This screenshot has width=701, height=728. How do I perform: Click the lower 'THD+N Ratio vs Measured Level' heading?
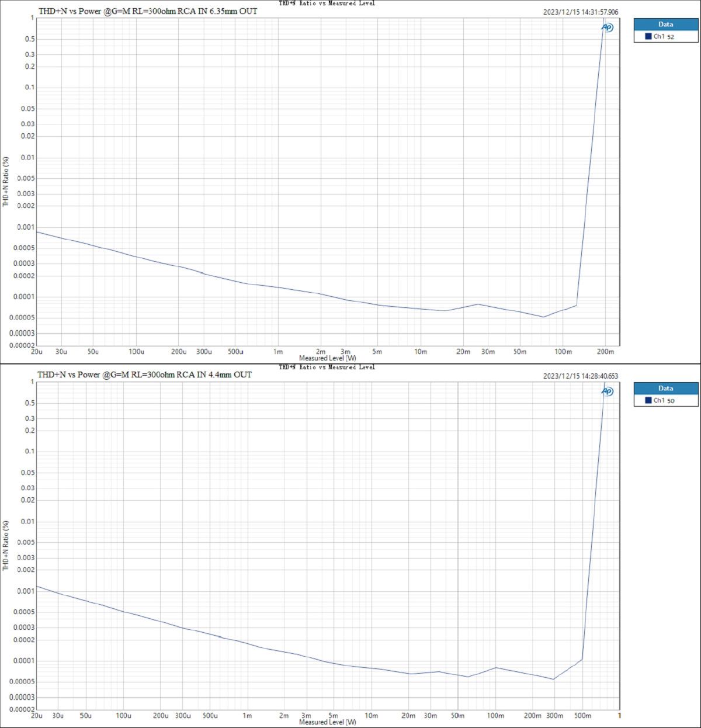pos(327,367)
